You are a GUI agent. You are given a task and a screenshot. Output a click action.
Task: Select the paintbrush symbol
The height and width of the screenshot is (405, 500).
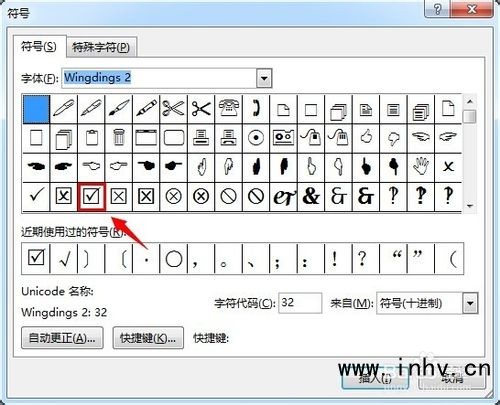click(118, 109)
